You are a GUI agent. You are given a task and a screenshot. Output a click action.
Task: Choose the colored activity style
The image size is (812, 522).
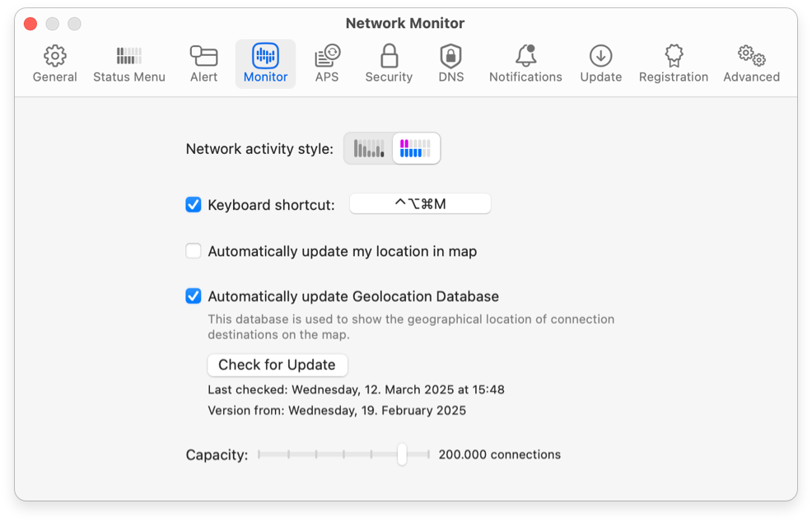(416, 149)
